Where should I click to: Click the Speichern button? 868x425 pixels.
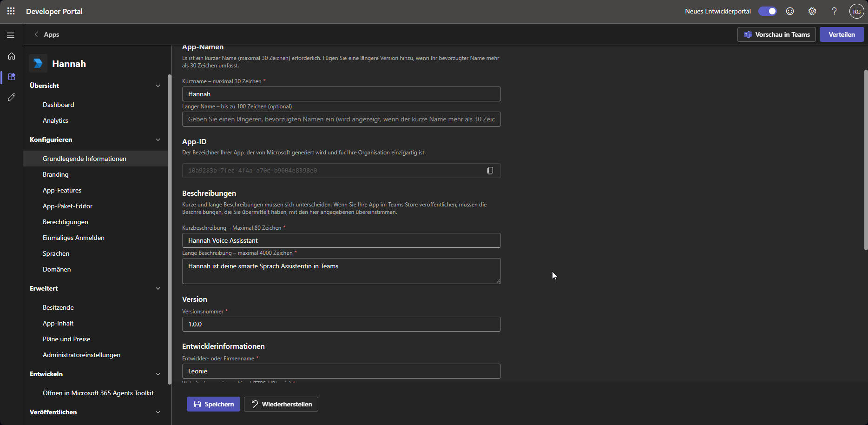[x=213, y=404]
